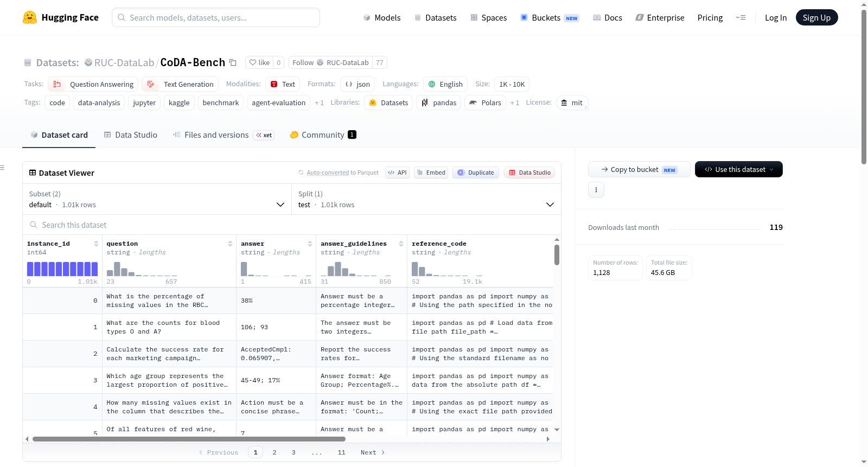This screenshot has height=467, width=868.
Task: Sort the answer_guidelines column using its arrows
Action: point(401,244)
